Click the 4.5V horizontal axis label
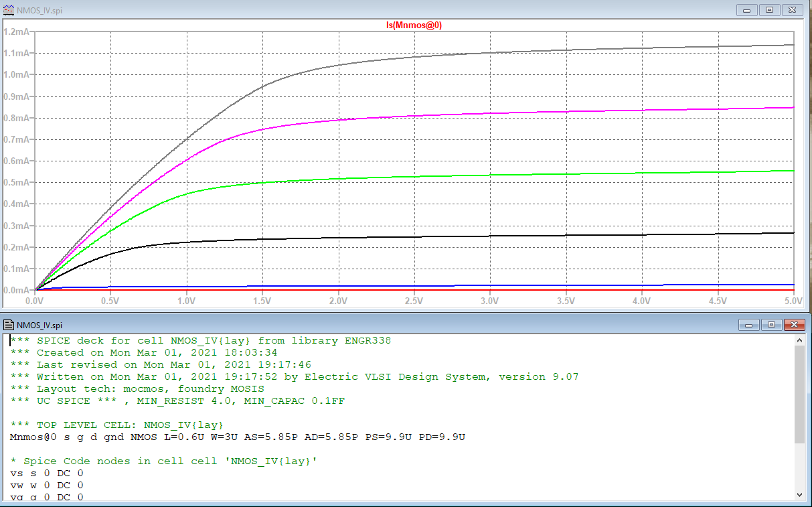812x507 pixels. tap(718, 301)
